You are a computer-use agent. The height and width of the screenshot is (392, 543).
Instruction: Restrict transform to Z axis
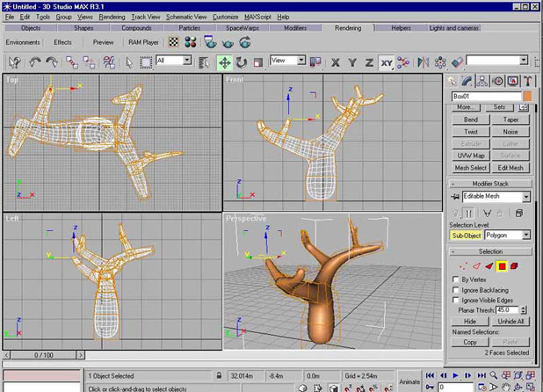(369, 62)
